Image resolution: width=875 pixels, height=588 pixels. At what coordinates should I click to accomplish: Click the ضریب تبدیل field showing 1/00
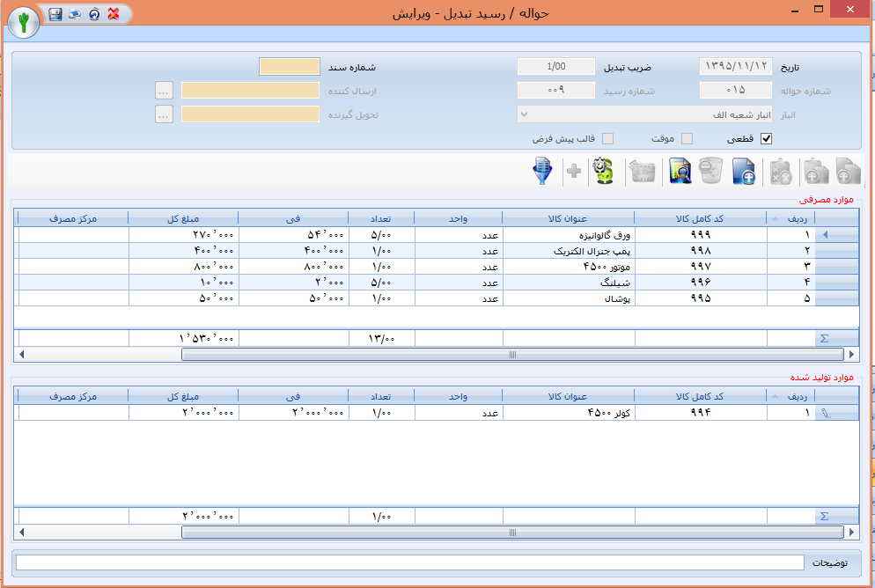coord(555,66)
